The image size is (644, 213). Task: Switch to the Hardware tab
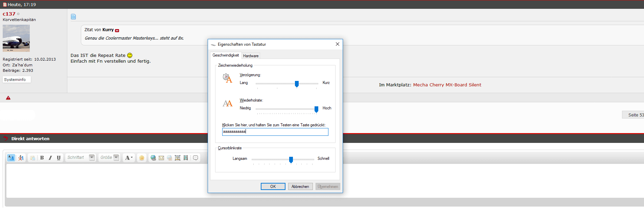[251, 56]
